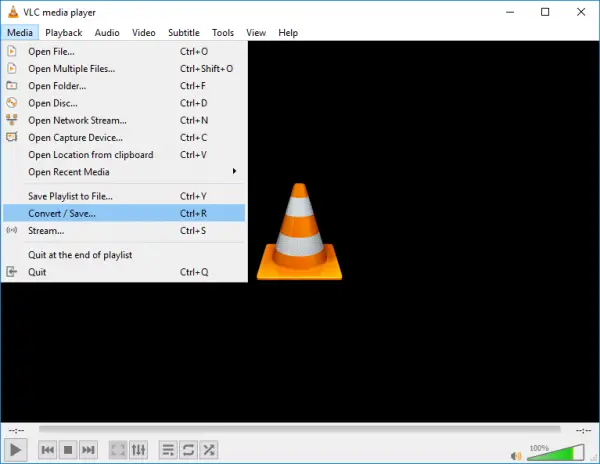Choose Open Multiple Files... entry
The height and width of the screenshot is (464, 600).
pos(124,68)
